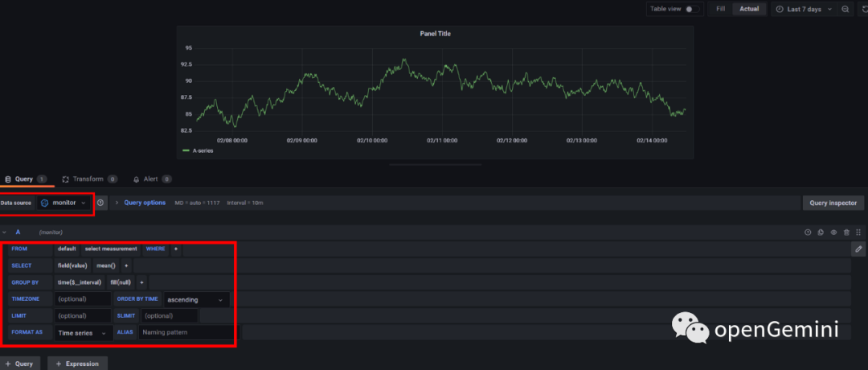This screenshot has width=868, height=370.
Task: Switch to raw query editor with pencil icon
Action: [x=858, y=249]
